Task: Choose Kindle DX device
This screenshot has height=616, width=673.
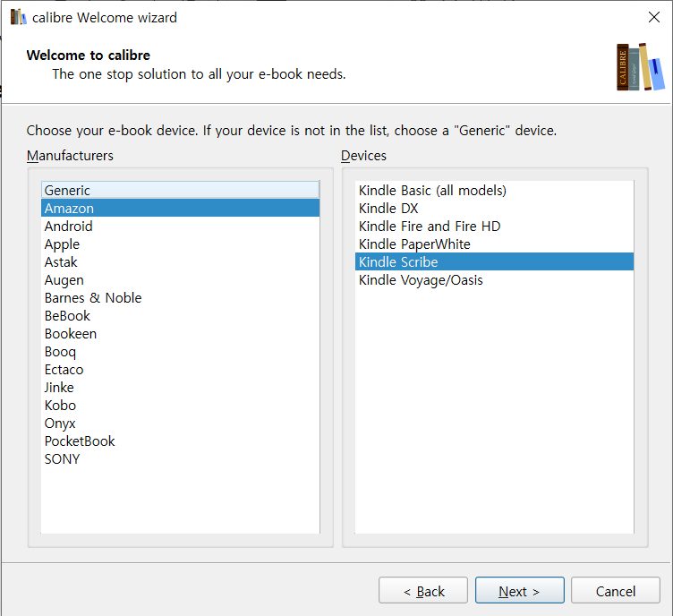Action: coord(494,208)
